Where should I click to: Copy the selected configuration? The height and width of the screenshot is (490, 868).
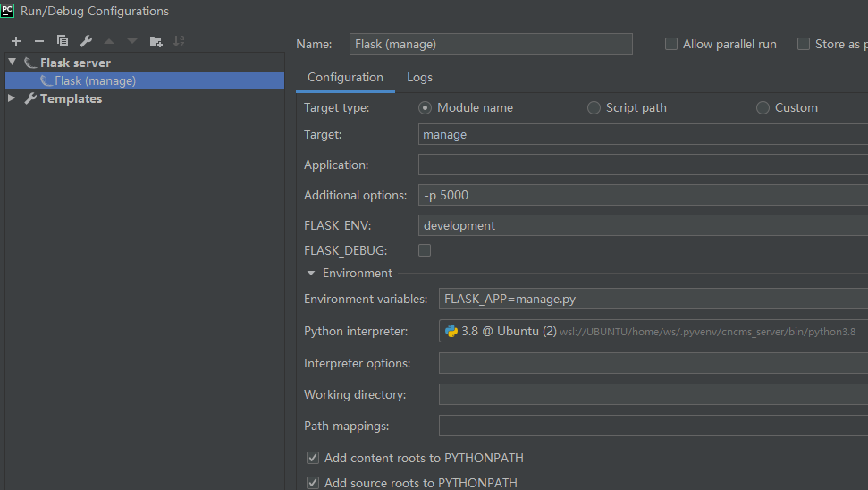click(x=63, y=41)
